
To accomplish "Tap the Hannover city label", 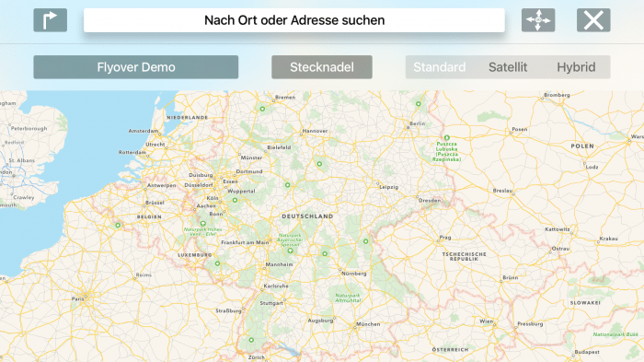I will coord(315,131).
